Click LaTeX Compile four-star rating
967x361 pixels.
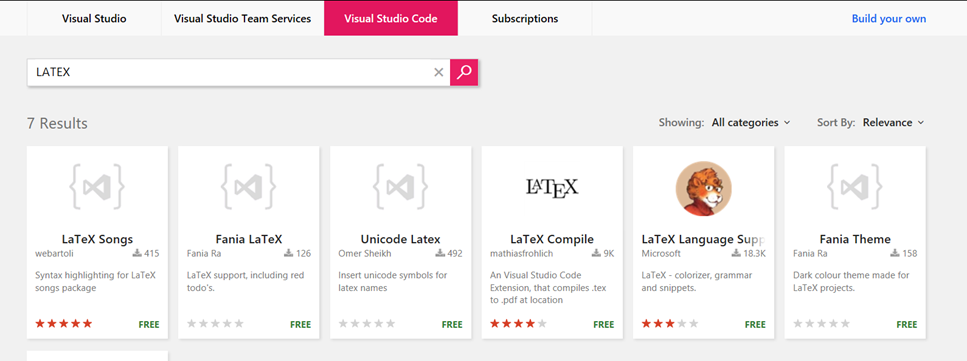[519, 323]
